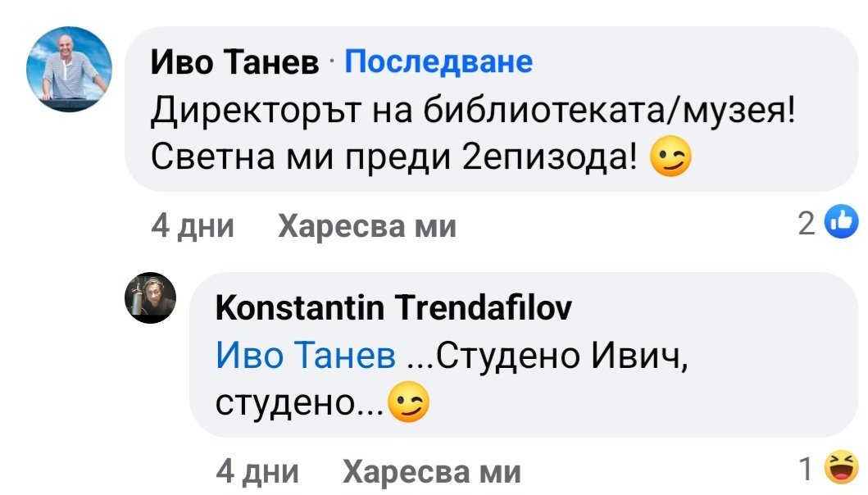Image resolution: width=868 pixels, height=495 pixels.
Task: Open Konstantin Trendafilov's profile picture
Action: click(152, 297)
